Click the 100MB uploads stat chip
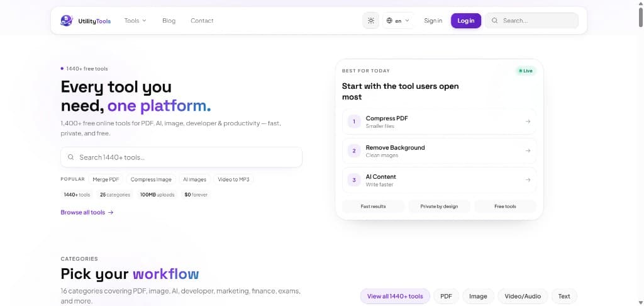Image resolution: width=644 pixels, height=306 pixels. (x=157, y=195)
